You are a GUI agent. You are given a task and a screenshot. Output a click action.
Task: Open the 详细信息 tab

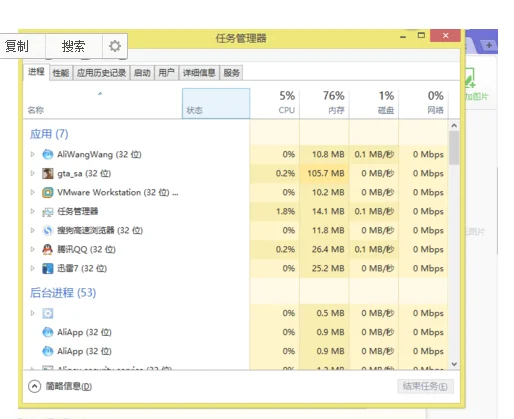[x=199, y=73]
